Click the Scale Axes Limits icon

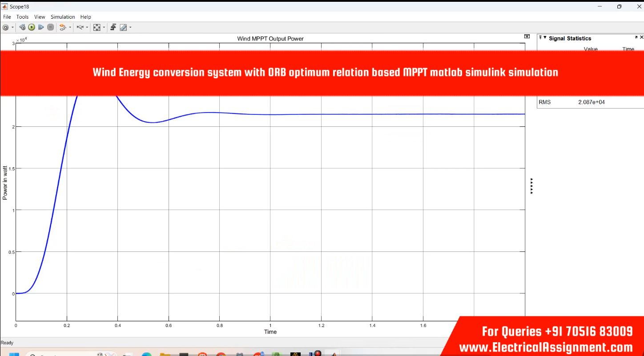point(97,28)
